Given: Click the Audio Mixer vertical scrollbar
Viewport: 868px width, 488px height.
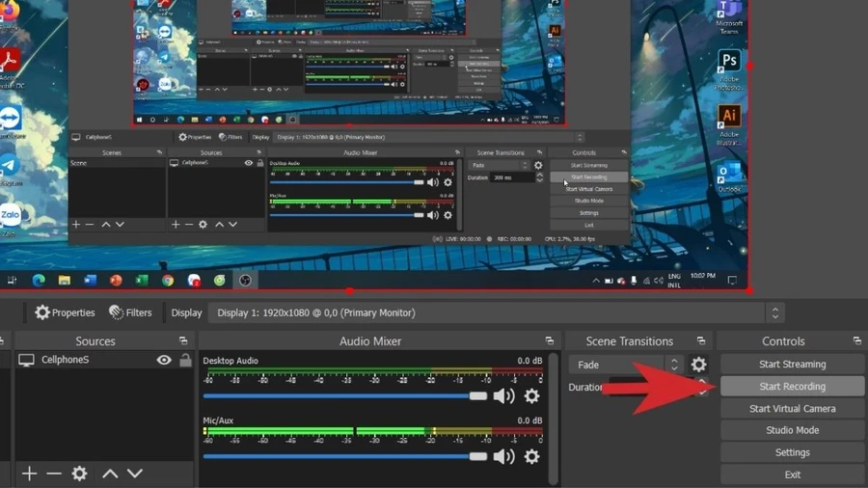Looking at the screenshot, I should click(x=553, y=418).
